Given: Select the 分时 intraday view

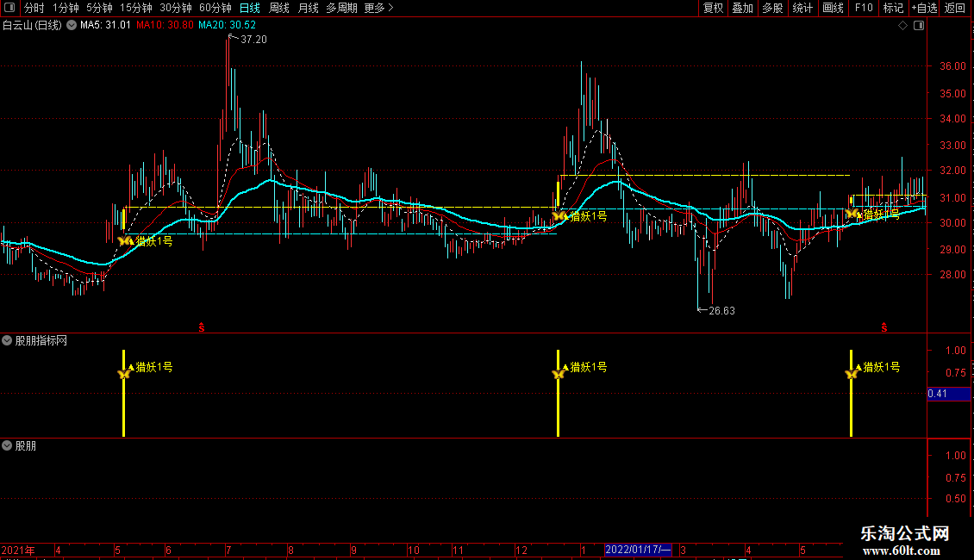Looking at the screenshot, I should [x=34, y=8].
